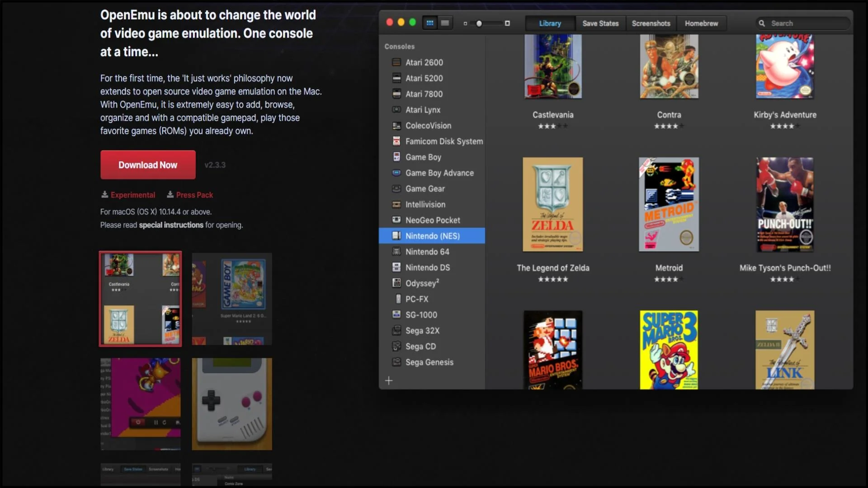Open the Homebrew tab
The width and height of the screenshot is (868, 488).
tap(701, 23)
